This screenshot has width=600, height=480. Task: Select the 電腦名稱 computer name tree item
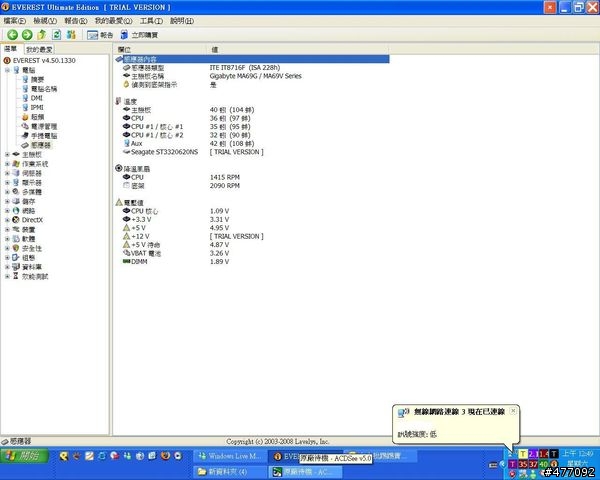[44, 89]
